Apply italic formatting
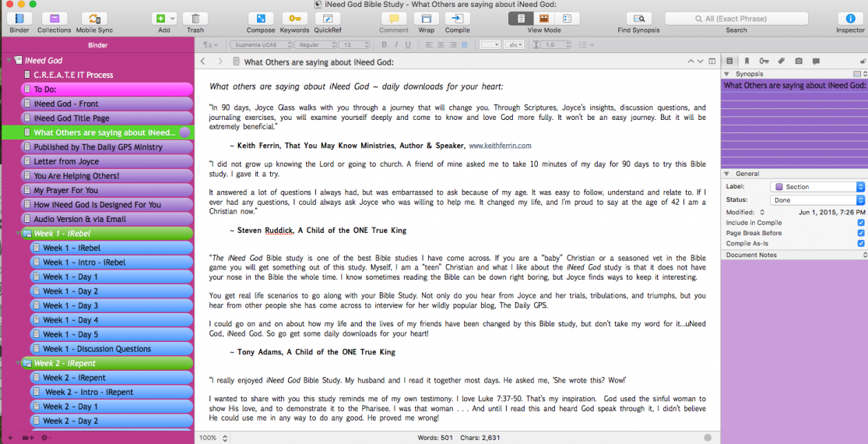This screenshot has width=868, height=444. pos(395,45)
